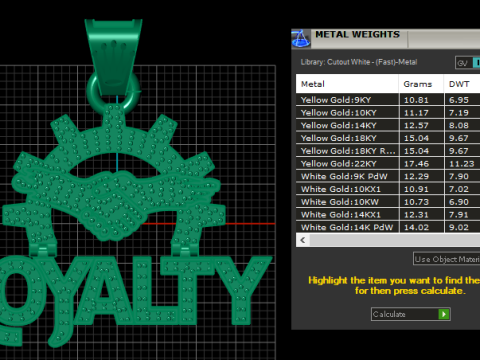Screen dimensions: 480x360
Task: Select the Yellow Gold:18KY R... row
Action: pyautogui.click(x=388, y=151)
